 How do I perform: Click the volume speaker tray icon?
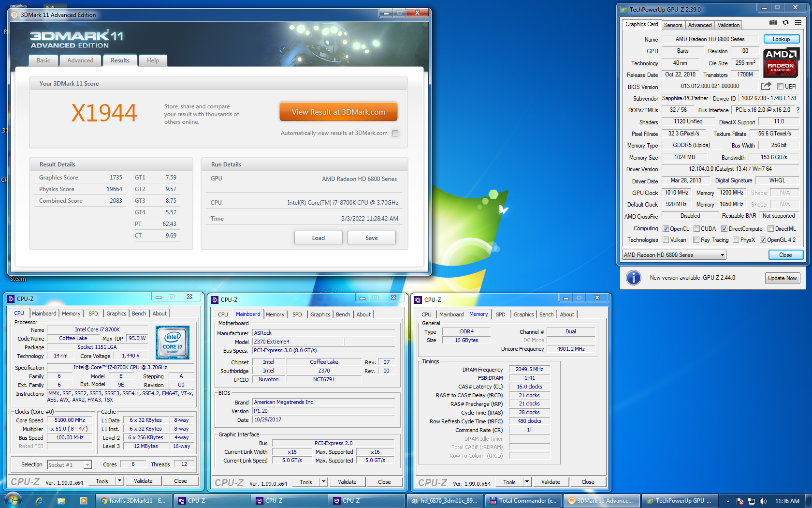click(x=763, y=501)
